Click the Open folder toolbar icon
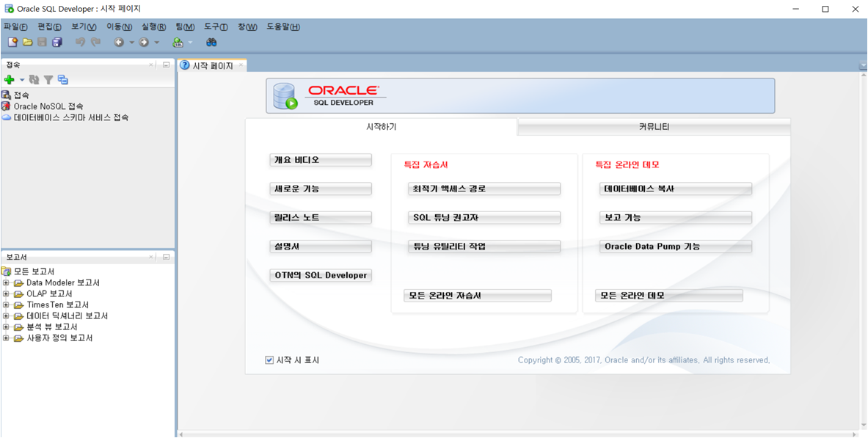The image size is (868, 438). (x=27, y=42)
